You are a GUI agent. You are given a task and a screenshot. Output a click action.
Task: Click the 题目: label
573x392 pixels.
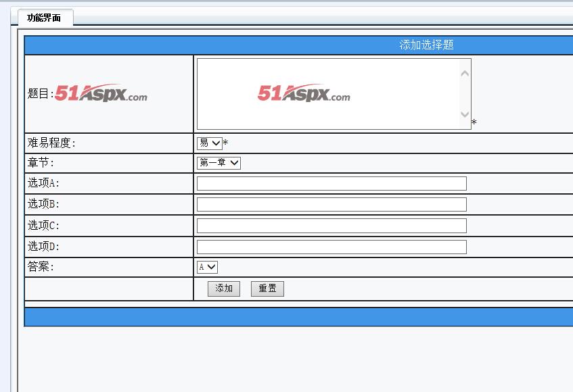point(41,93)
